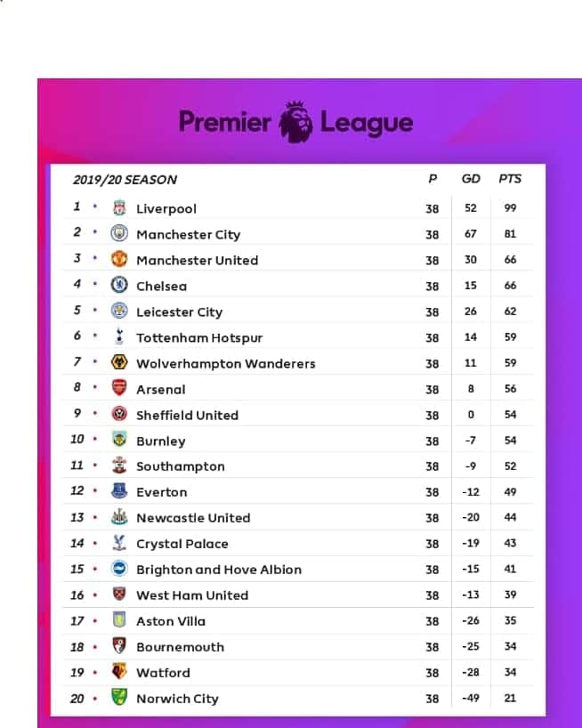
Task: Click the Norwich City crest icon
Action: [119, 698]
